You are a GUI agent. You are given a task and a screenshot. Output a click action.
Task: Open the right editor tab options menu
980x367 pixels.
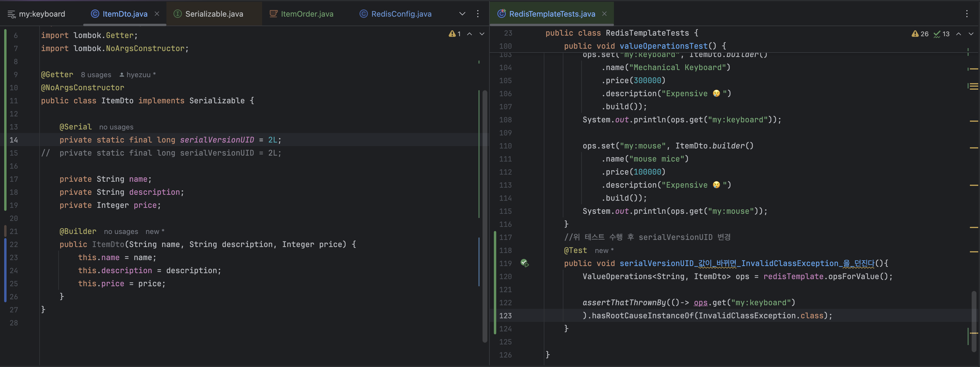[x=967, y=14]
